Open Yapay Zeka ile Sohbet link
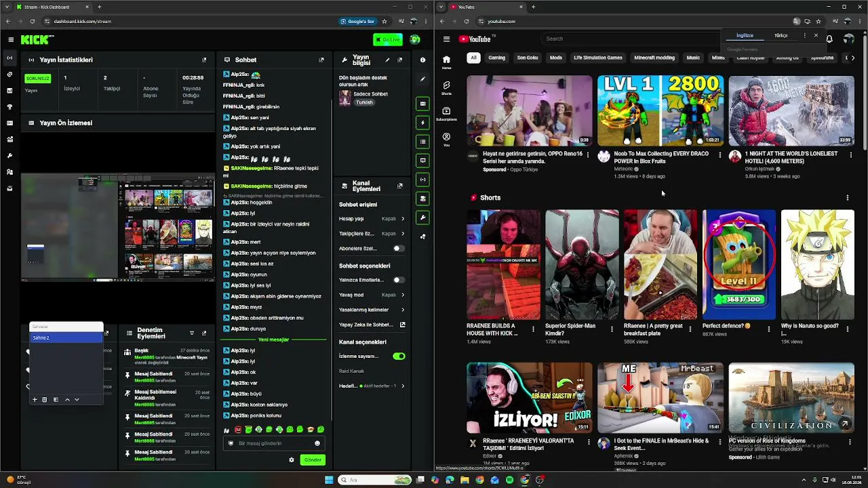 point(372,325)
